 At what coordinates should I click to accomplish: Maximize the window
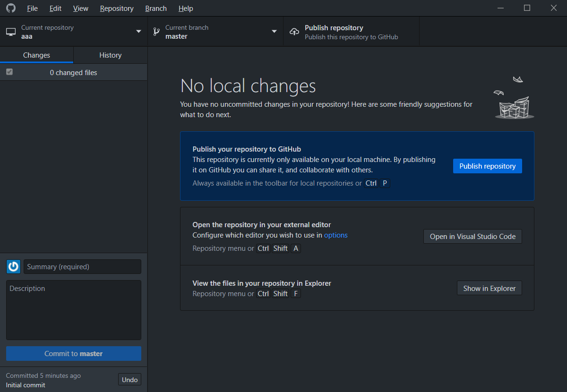(x=527, y=8)
